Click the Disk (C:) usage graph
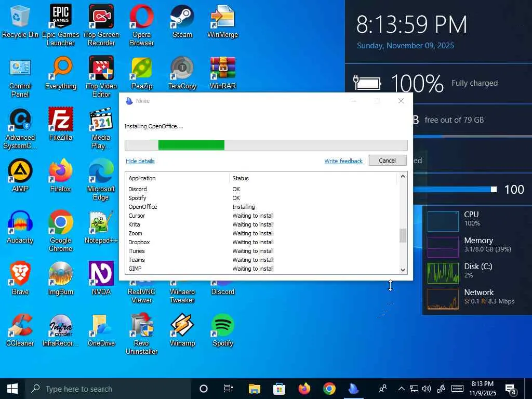Screen dimensions: 532x399 pyautogui.click(x=443, y=273)
